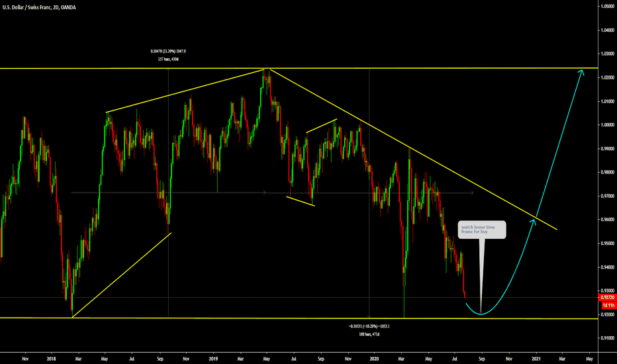This screenshot has height=364, width=617.
Task: Click the 0.96000 price axis label
Action: pyautogui.click(x=608, y=220)
